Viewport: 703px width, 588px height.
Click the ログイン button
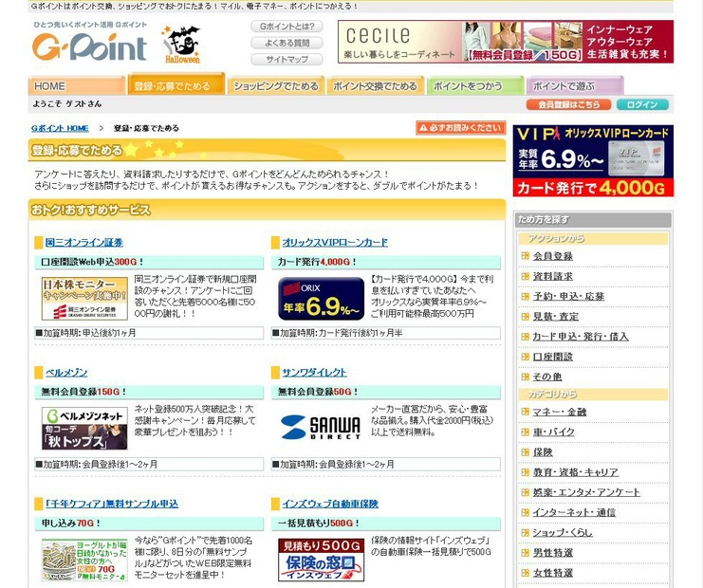[642, 104]
